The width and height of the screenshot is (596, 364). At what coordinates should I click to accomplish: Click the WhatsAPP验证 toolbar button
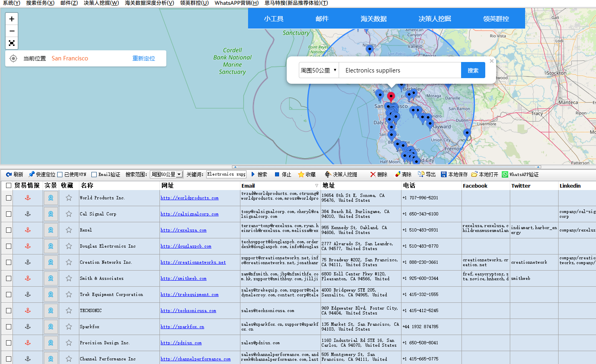click(520, 174)
